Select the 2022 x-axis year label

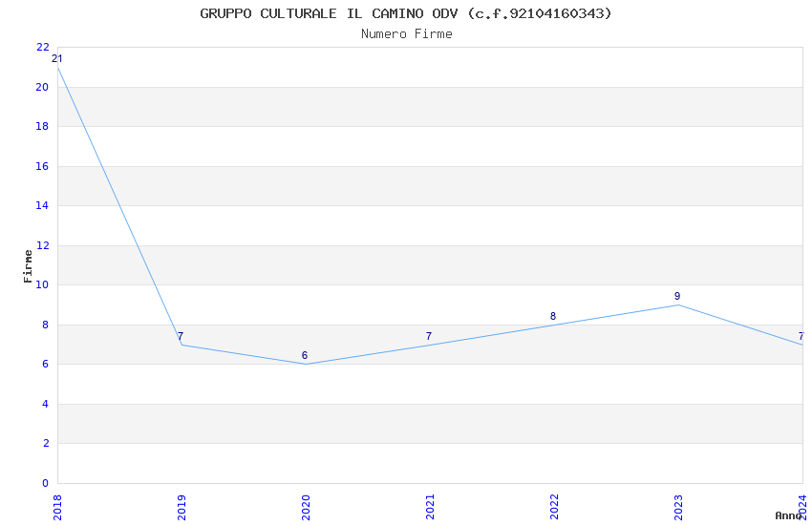pos(554,508)
